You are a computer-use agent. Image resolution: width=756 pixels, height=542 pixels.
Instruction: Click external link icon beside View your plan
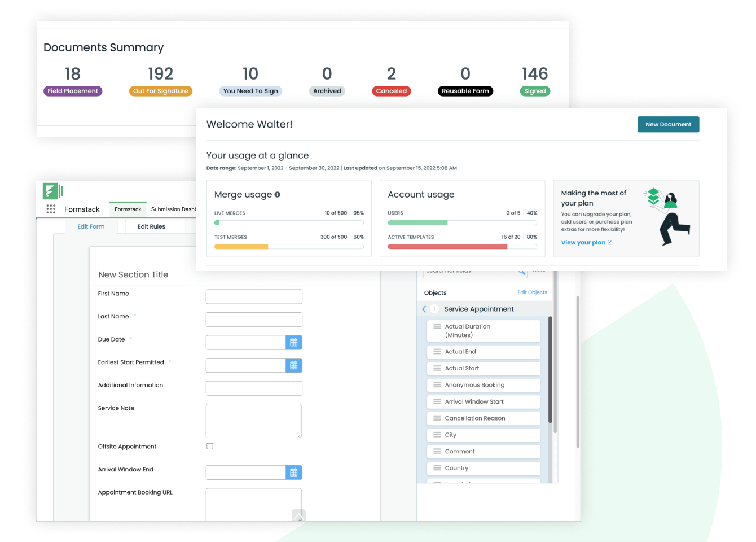coord(610,242)
